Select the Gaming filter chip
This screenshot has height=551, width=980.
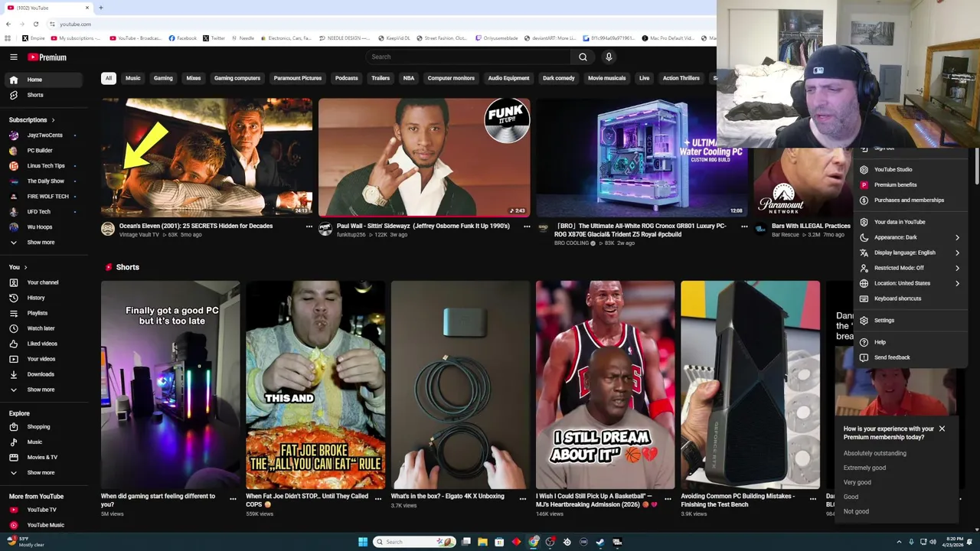163,78
